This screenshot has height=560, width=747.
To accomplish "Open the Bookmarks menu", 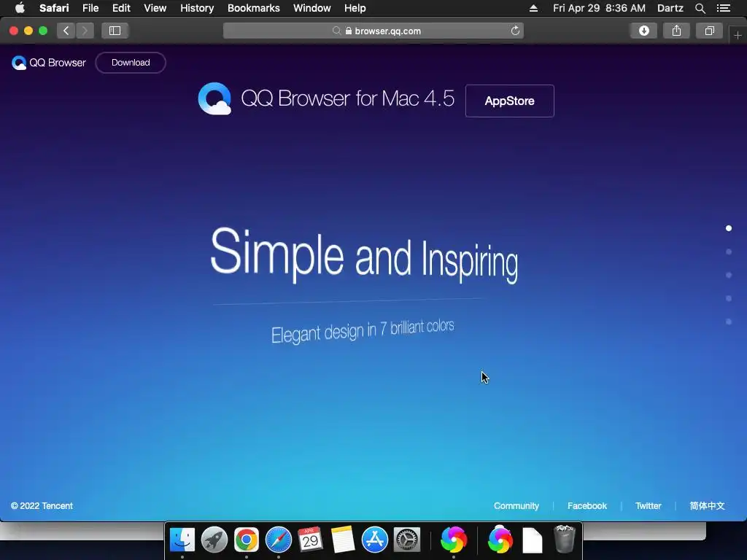I will coord(253,8).
